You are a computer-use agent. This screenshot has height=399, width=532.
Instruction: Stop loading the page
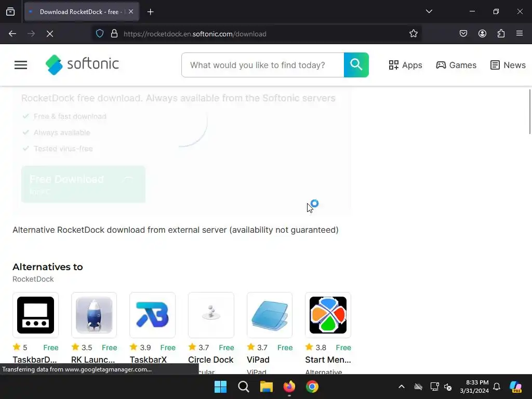coord(50,34)
